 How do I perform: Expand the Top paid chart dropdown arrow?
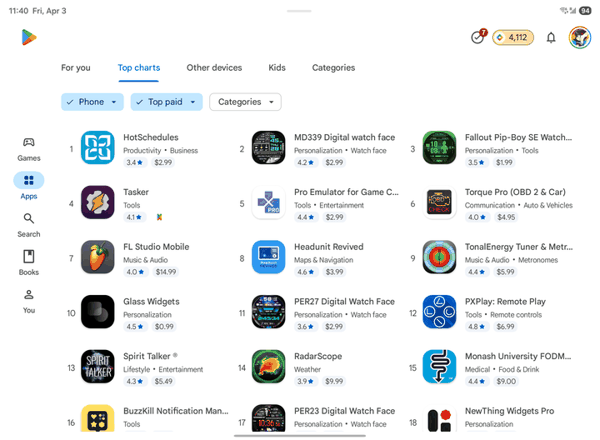pyautogui.click(x=193, y=102)
